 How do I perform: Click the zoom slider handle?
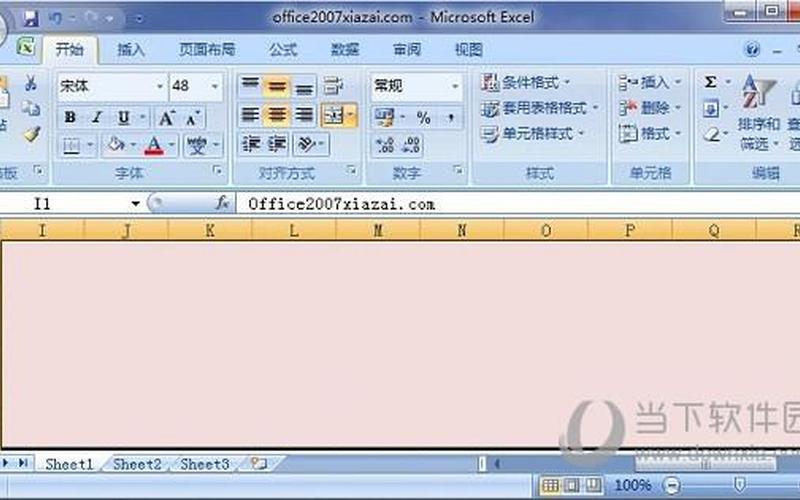click(x=739, y=484)
